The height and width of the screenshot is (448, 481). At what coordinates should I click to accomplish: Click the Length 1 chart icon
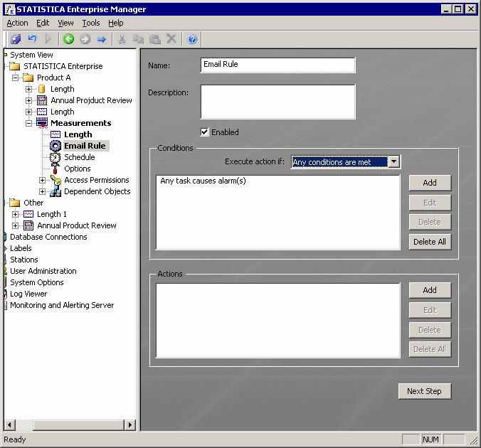[28, 214]
